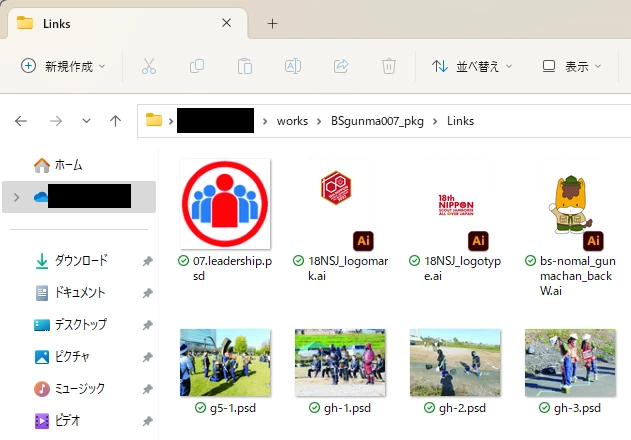Click Illustrator Ai badge on 18NSJ_logotype.ai
Viewport: 631px width, 440px height.
pyautogui.click(x=478, y=241)
